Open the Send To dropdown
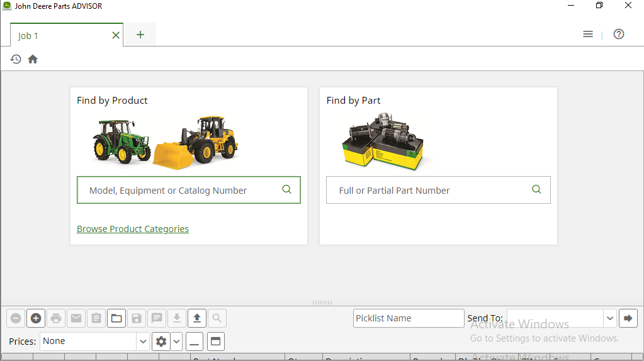Viewport: 644px width, 361px height. (x=609, y=318)
